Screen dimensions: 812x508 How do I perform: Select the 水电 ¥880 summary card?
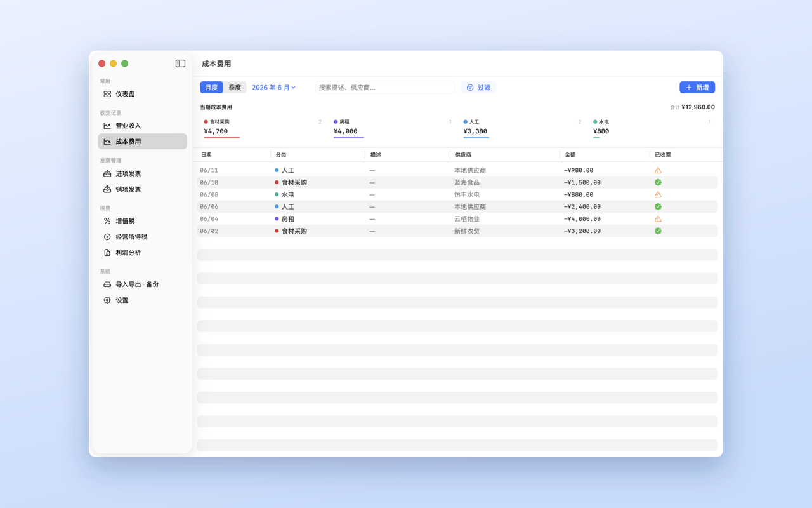click(x=652, y=128)
